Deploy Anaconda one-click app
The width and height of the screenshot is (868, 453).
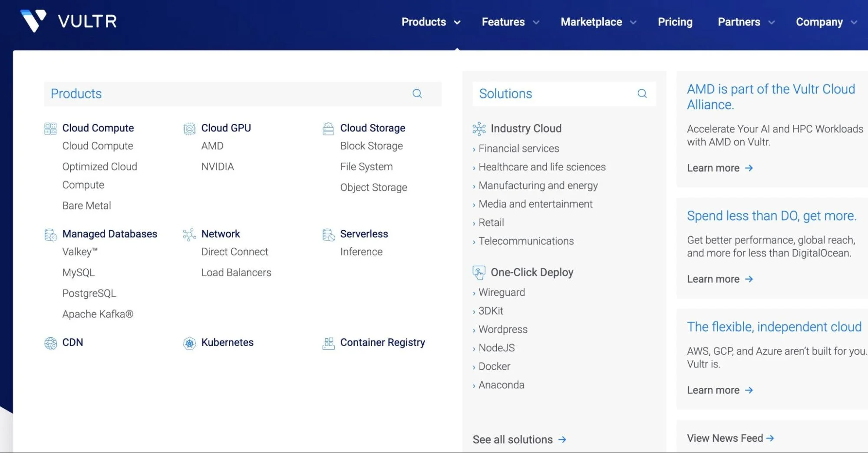(501, 385)
